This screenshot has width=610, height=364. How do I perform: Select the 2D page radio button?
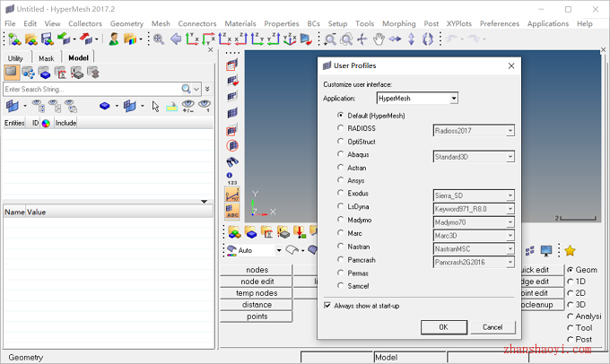(571, 293)
